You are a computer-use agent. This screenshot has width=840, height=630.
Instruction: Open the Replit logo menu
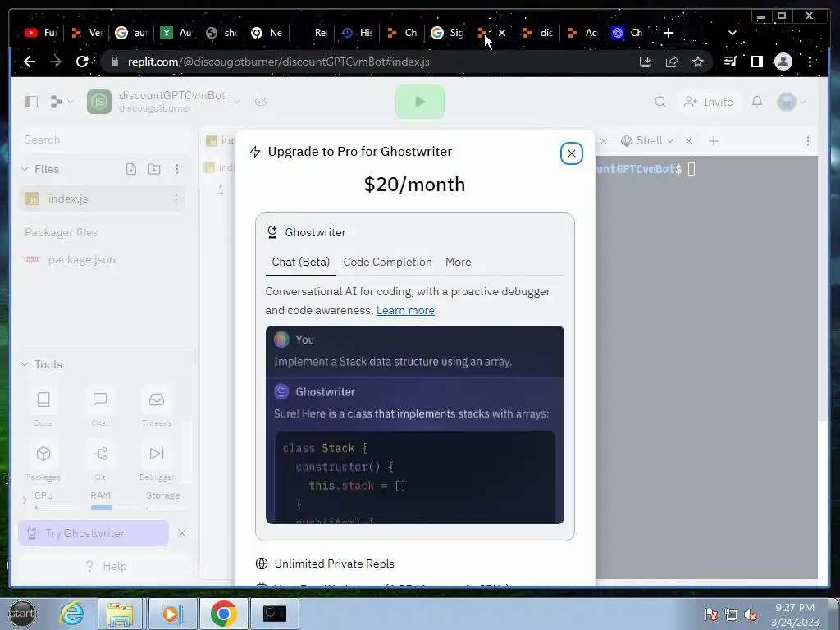coord(61,102)
